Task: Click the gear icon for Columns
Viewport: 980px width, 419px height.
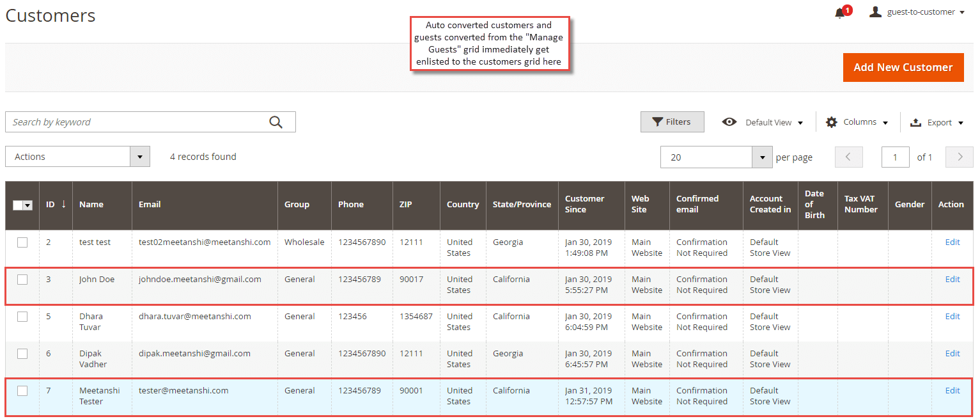Action: click(x=831, y=122)
